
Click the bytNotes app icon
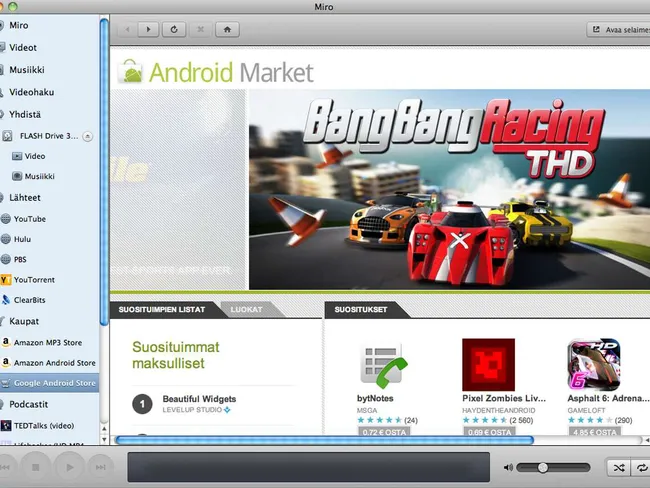382,365
